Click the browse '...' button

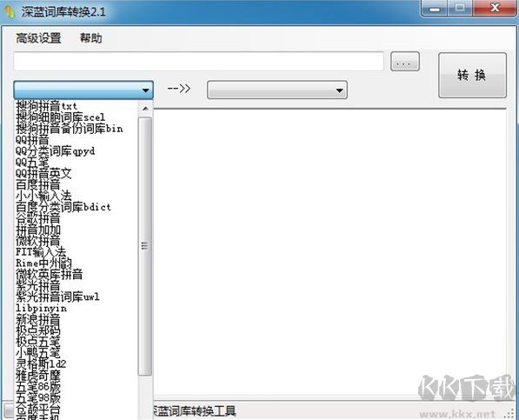pyautogui.click(x=405, y=61)
